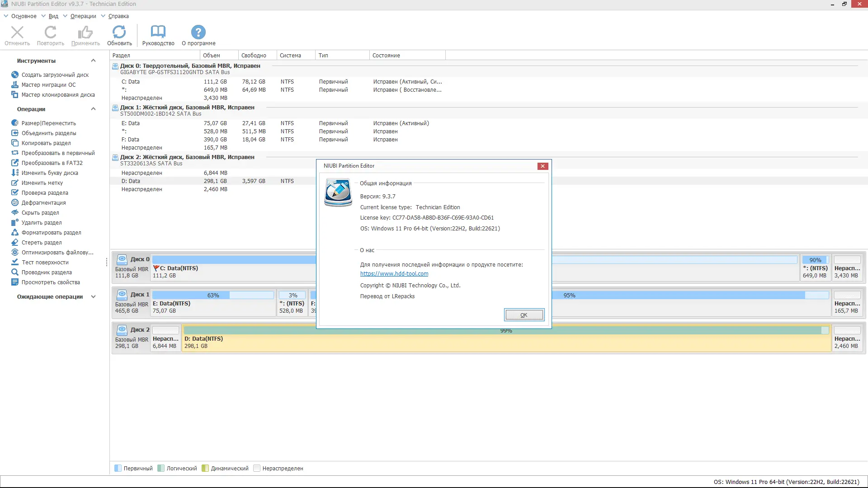This screenshot has height=488, width=868.
Task: Expand Ожидающие операции section
Action: (93, 297)
